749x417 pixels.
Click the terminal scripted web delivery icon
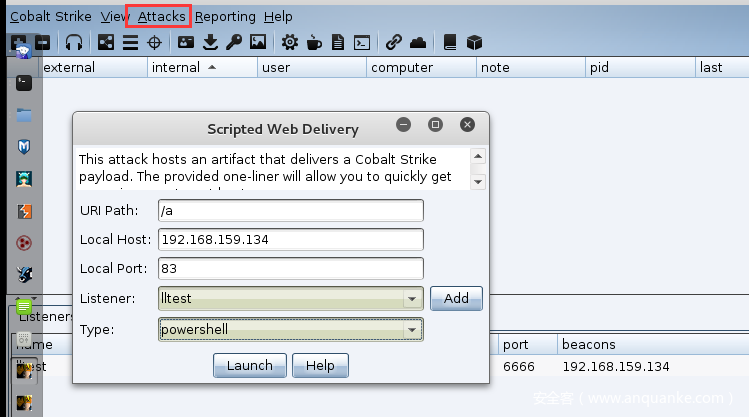362,43
